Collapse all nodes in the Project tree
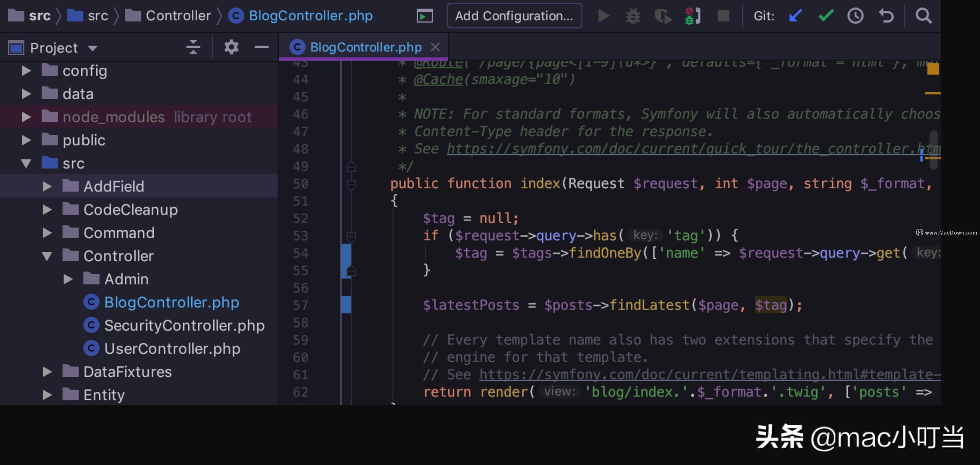Image resolution: width=980 pixels, height=465 pixels. pos(193,47)
